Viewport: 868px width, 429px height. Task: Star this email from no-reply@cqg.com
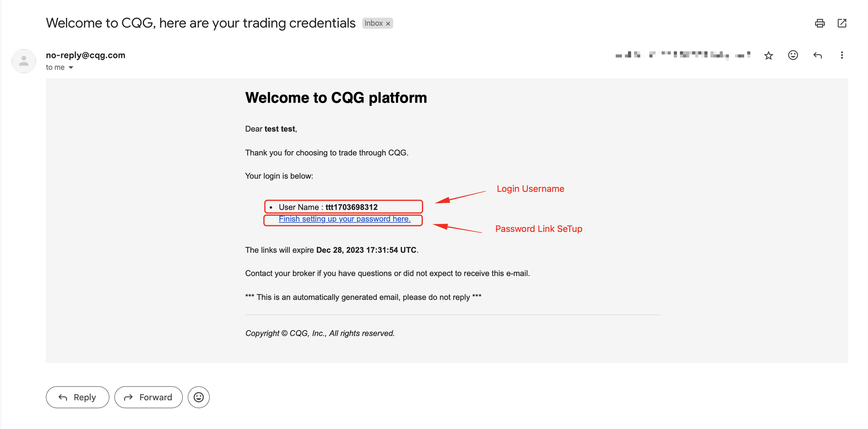point(768,56)
